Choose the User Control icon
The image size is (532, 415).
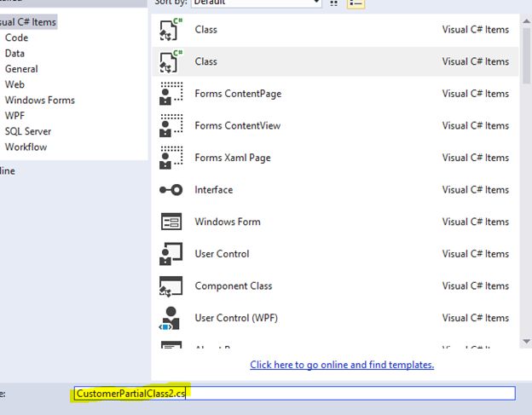click(x=171, y=254)
